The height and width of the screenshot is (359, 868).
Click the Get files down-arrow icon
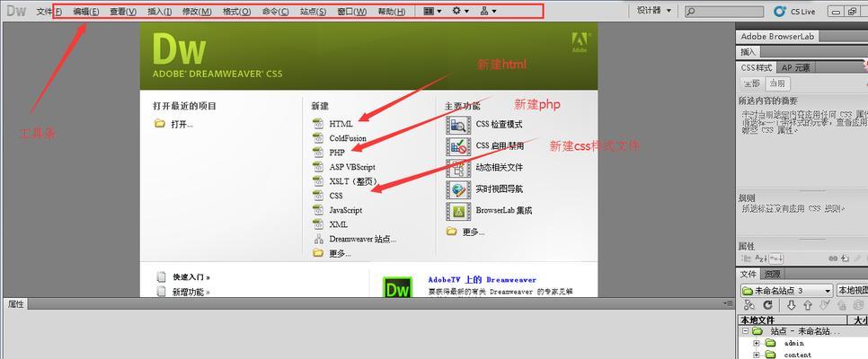791,305
